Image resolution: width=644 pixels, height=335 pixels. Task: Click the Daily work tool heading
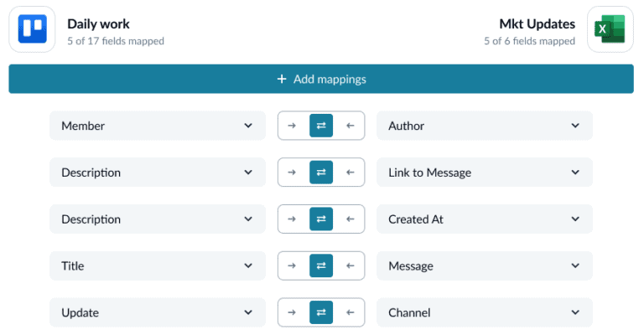(x=98, y=24)
